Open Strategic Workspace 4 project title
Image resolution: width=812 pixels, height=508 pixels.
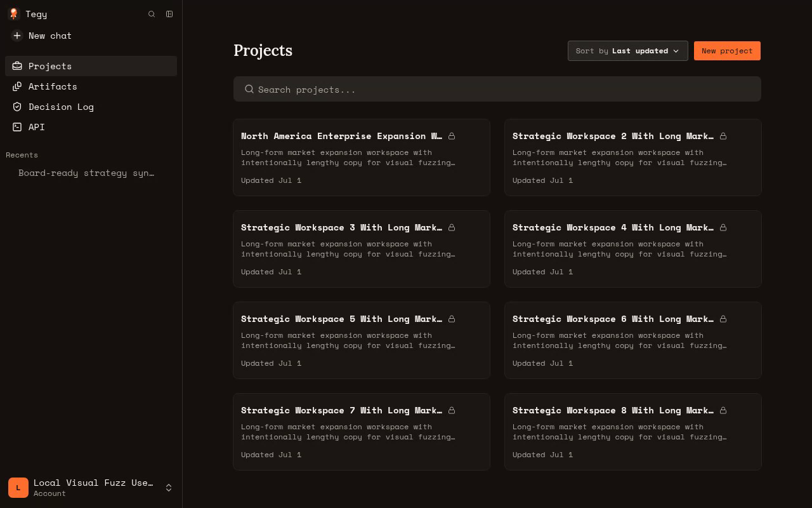coord(613,227)
